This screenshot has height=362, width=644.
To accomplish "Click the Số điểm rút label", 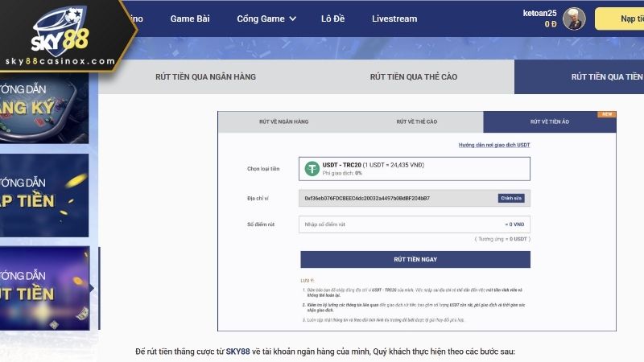I will point(260,224).
